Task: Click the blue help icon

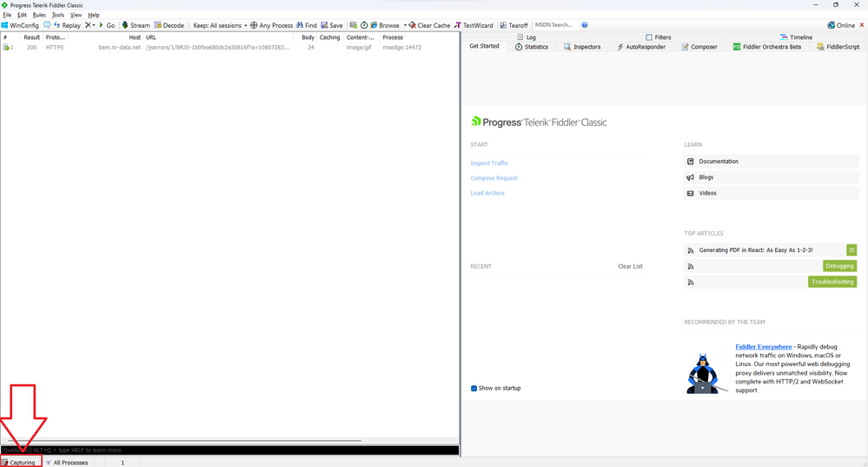Action: pos(585,25)
